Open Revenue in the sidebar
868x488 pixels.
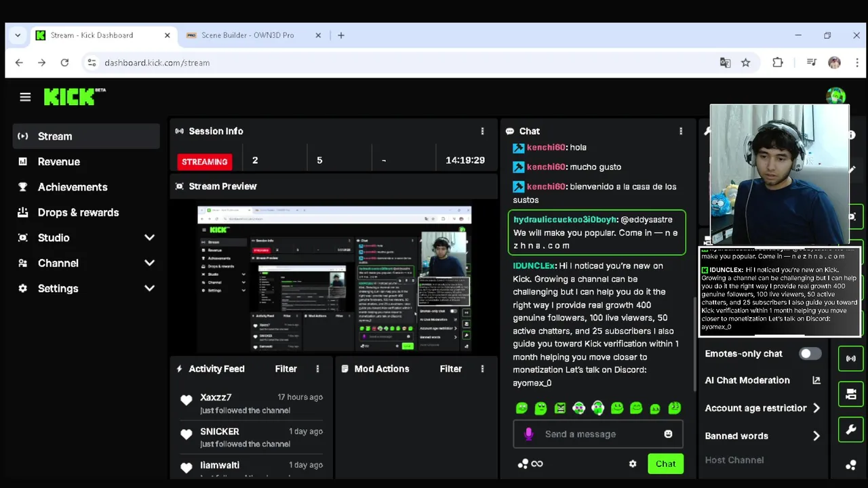[86, 161]
